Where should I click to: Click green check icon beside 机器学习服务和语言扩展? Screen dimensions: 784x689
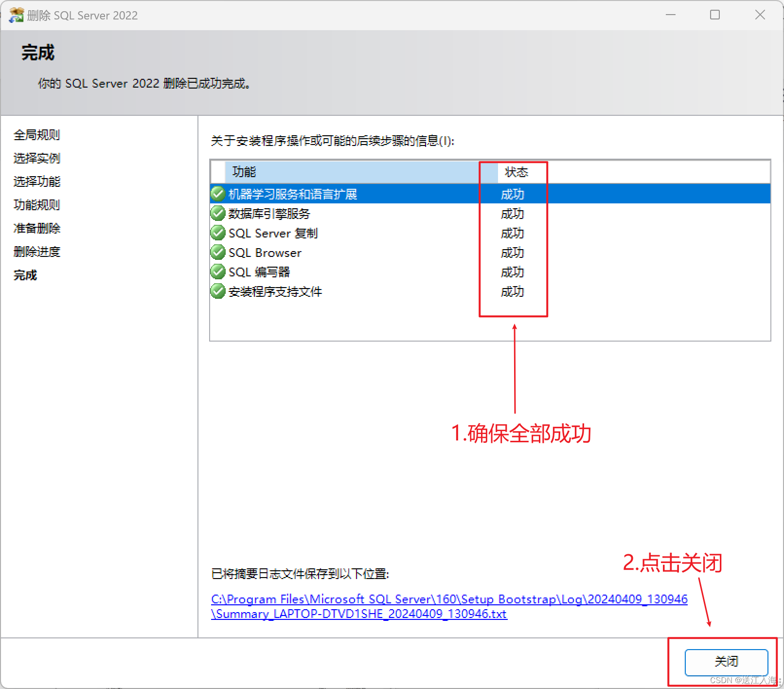pyautogui.click(x=218, y=194)
